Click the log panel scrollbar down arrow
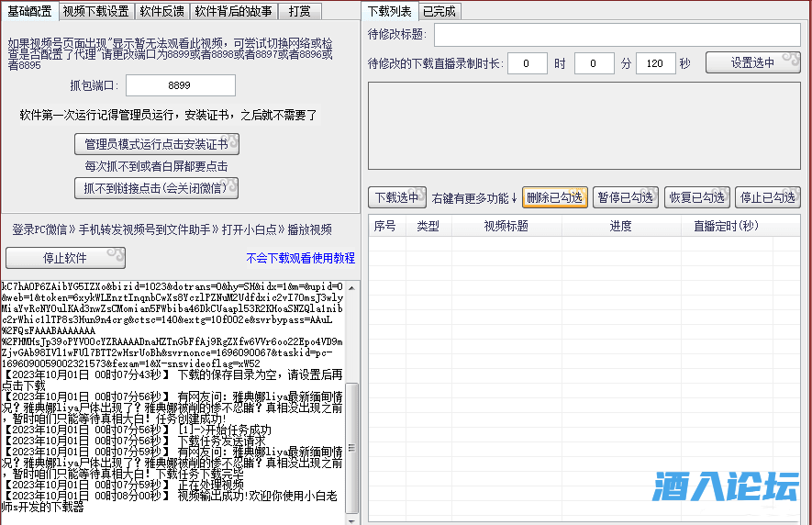812x525 pixels. (x=352, y=516)
